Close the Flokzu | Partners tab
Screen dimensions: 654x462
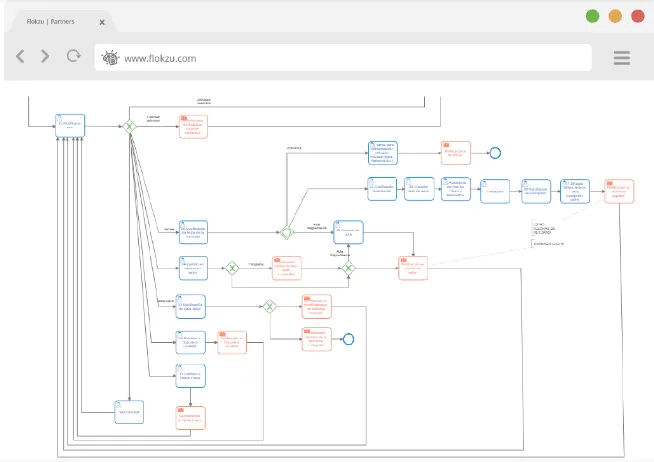[x=102, y=22]
